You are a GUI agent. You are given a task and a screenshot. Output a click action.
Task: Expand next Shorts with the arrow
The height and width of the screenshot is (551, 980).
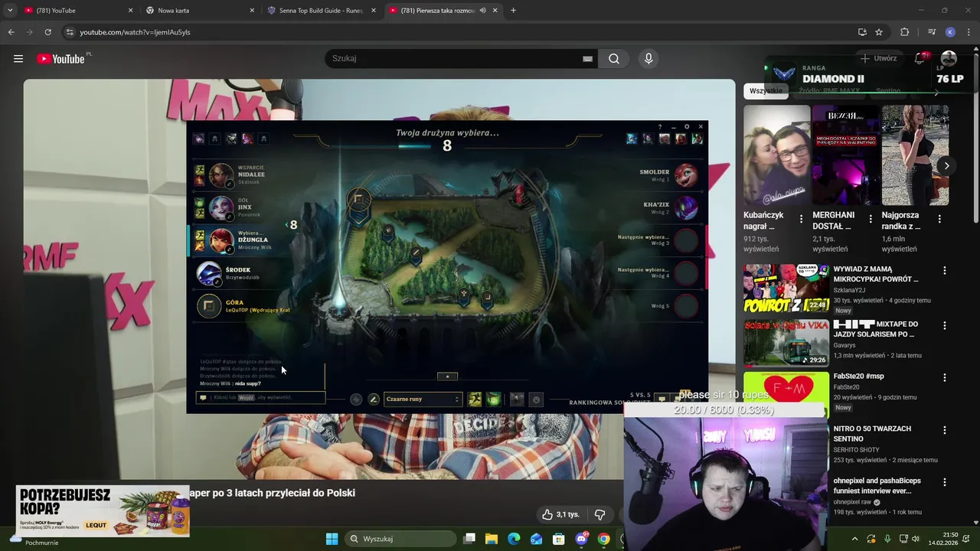point(946,165)
